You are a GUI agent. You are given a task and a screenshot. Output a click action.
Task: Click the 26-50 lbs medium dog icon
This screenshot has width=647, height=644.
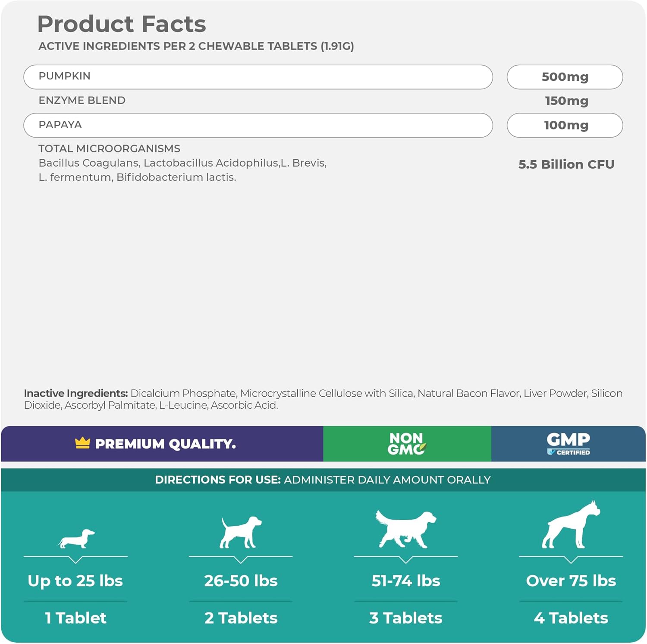tap(240, 533)
